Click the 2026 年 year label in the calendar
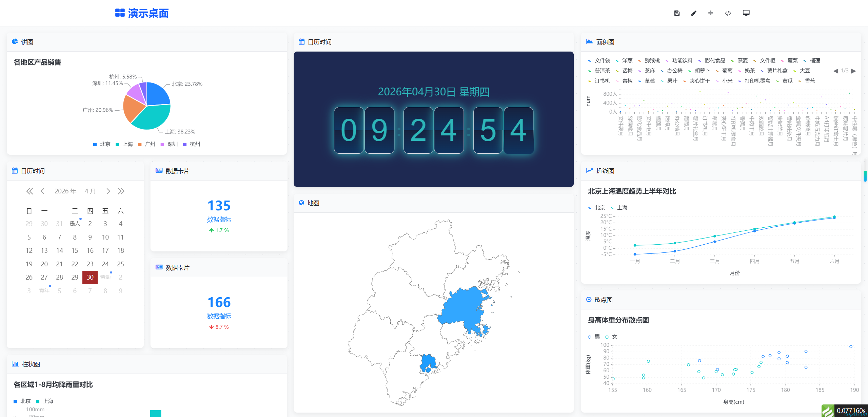Viewport: 868px width, 417px height. [65, 191]
